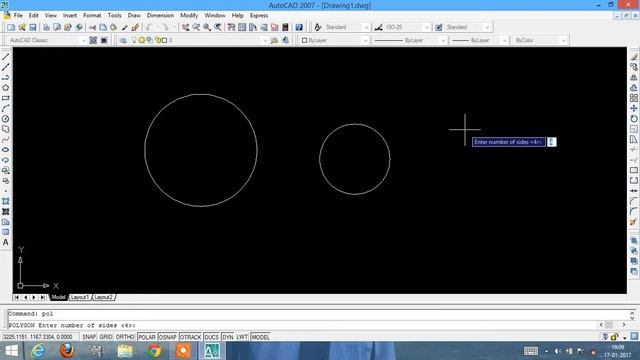Toggle POLAR tracking in status bar
The image size is (640, 360).
tap(147, 337)
